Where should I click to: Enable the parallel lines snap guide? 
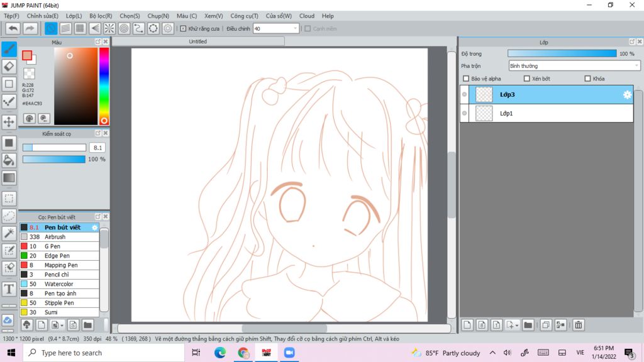click(65, 28)
